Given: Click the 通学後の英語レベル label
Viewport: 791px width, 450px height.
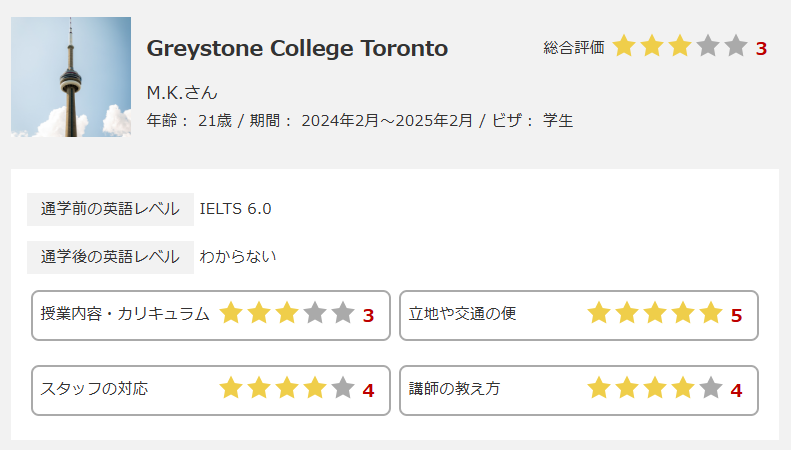Looking at the screenshot, I should coord(110,257).
